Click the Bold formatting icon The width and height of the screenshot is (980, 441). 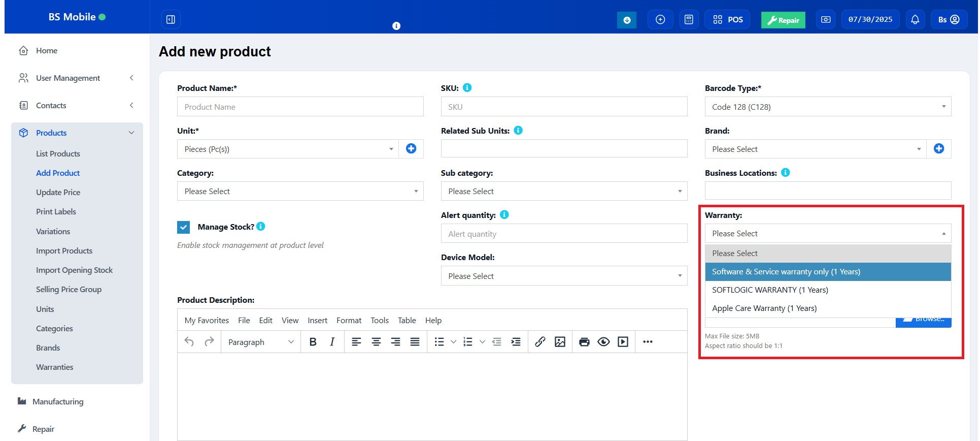pos(313,342)
